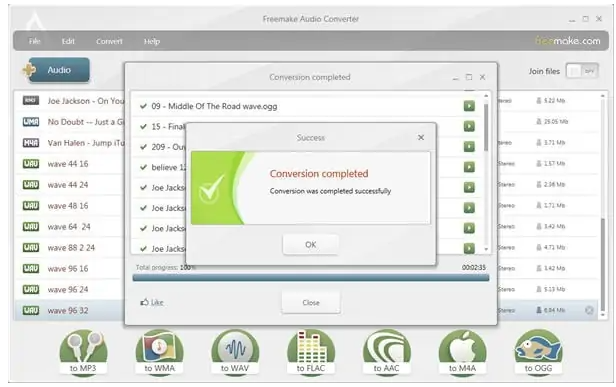Open the File menu
The image size is (616, 387).
35,41
